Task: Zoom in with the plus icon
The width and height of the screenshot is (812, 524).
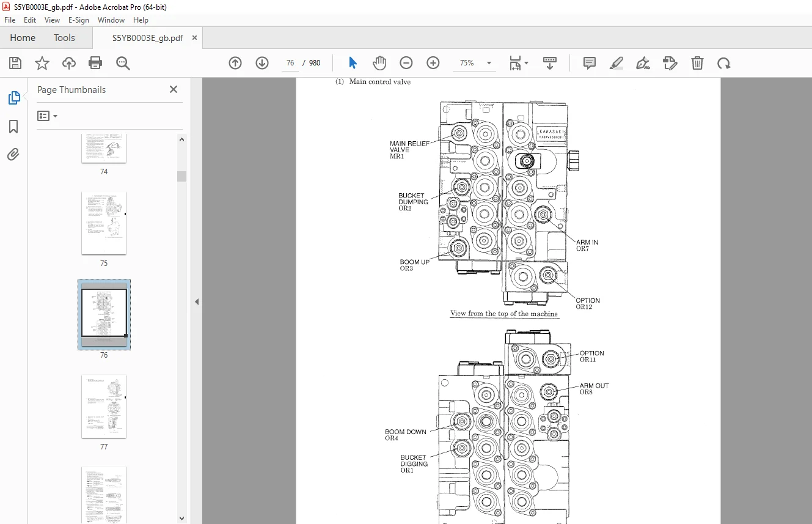Action: [433, 63]
